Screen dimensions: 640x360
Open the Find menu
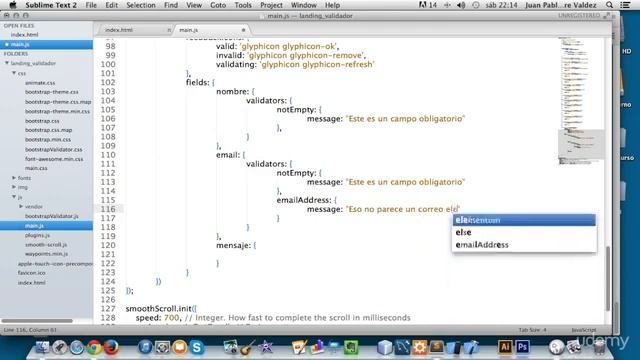coord(171,5)
